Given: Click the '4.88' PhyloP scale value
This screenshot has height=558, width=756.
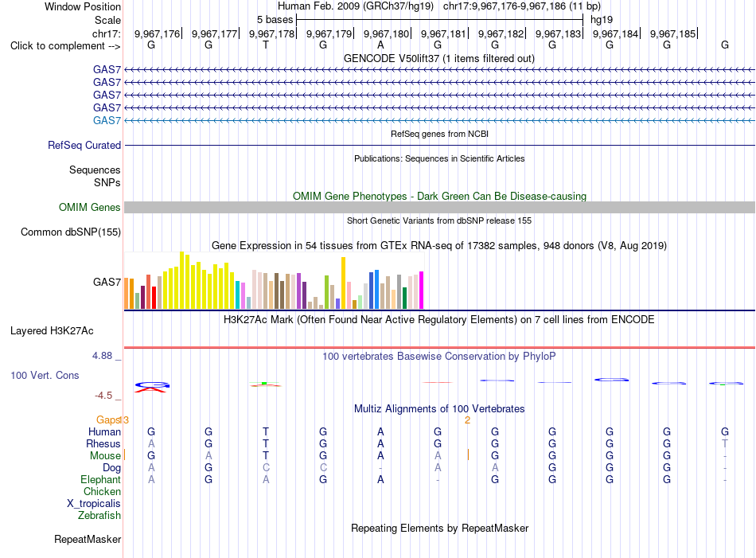Looking at the screenshot, I should pos(102,356).
